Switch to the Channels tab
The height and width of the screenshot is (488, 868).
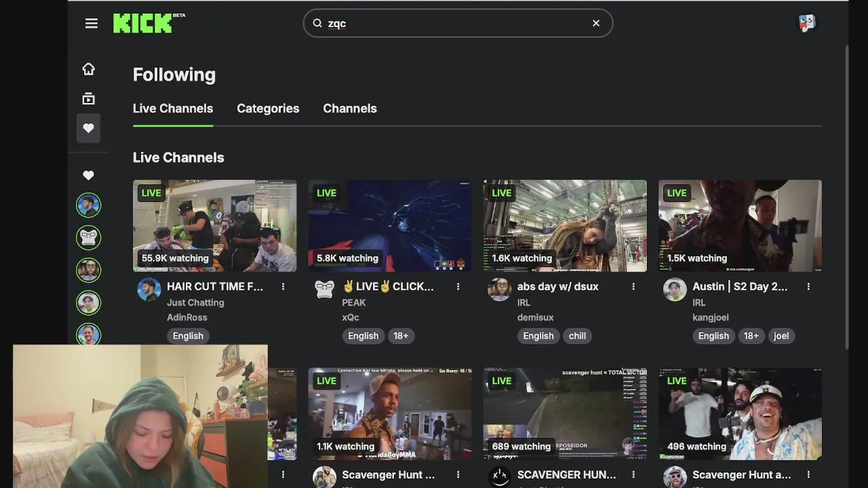coord(350,108)
